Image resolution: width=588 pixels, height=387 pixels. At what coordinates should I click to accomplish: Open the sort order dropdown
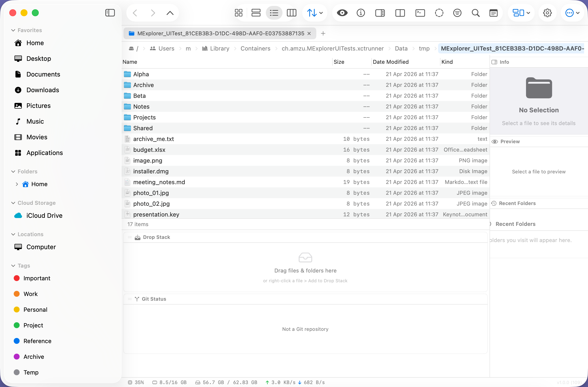click(315, 13)
